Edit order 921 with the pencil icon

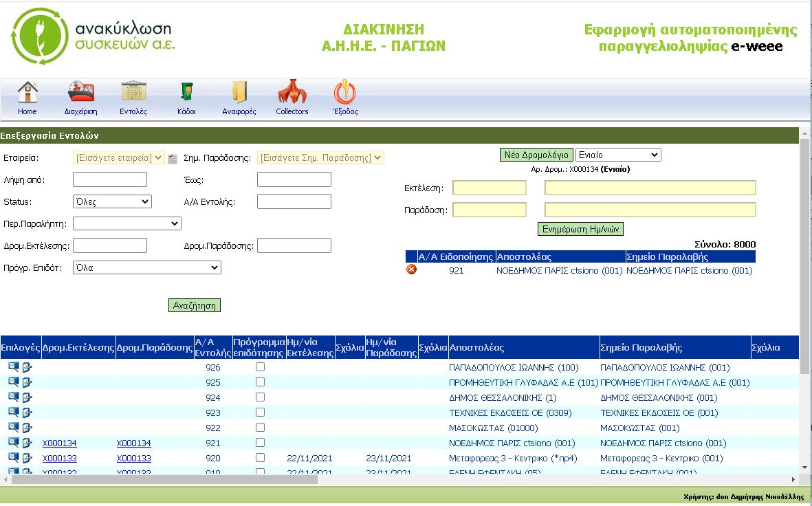27,442
